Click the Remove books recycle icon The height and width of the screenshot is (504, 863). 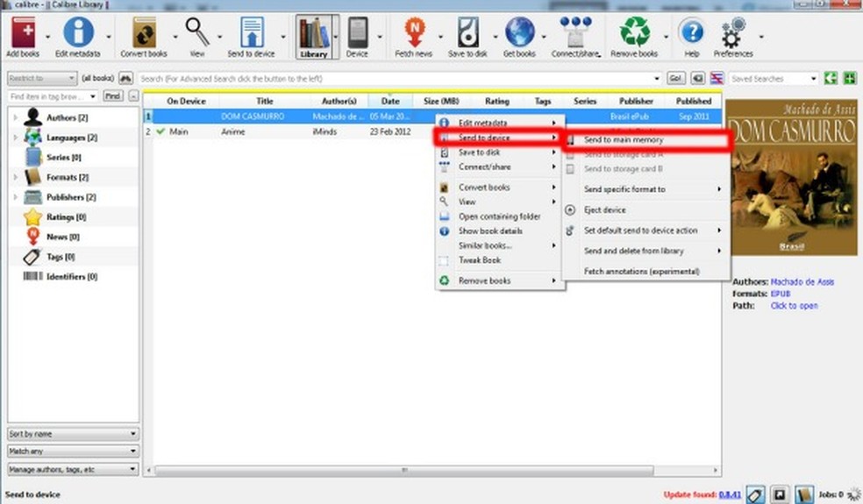coord(635,32)
